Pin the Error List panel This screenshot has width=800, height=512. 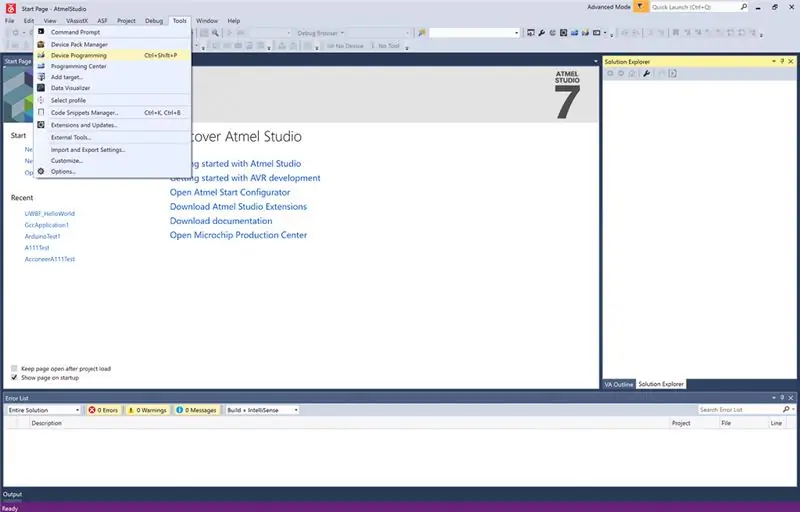click(x=782, y=398)
